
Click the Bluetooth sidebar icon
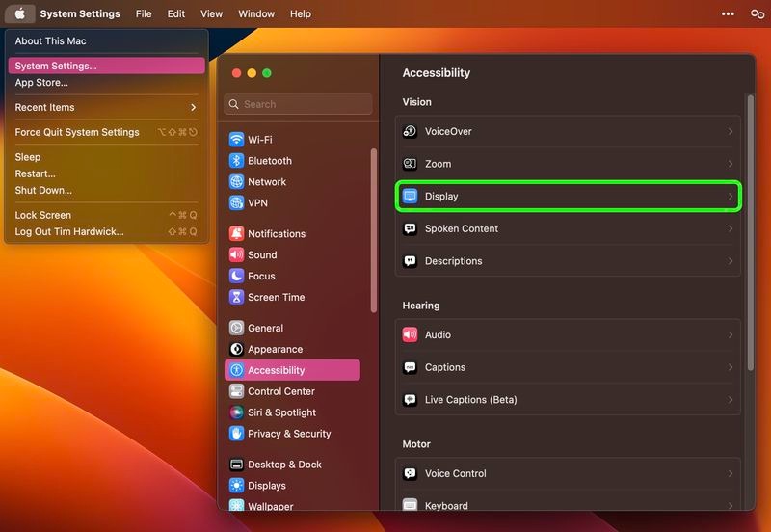click(x=236, y=161)
